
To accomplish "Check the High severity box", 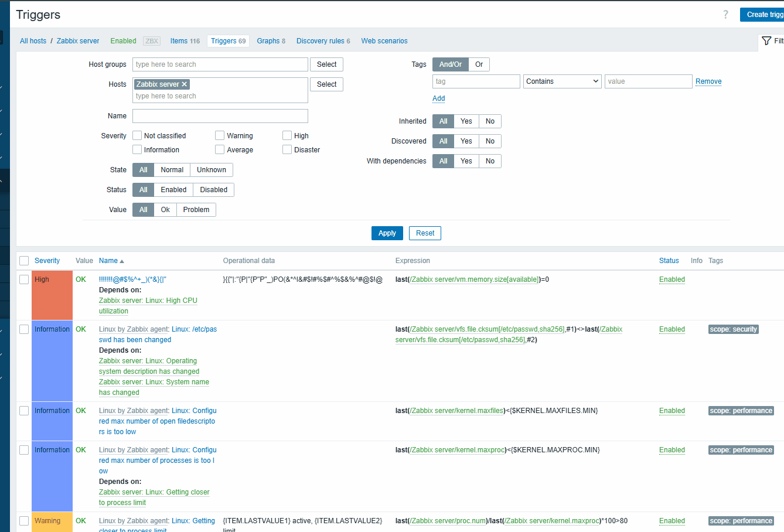I will click(287, 135).
